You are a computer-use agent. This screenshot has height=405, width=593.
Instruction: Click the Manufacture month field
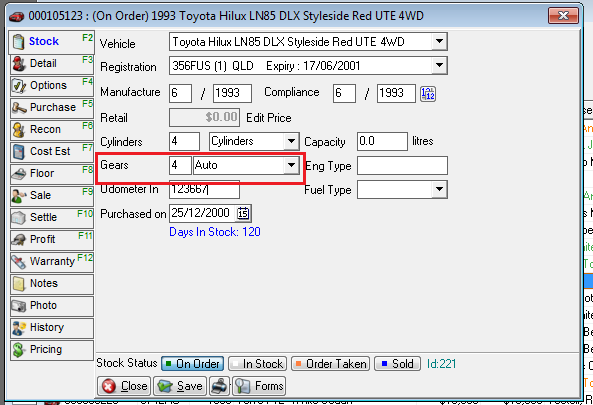tap(180, 93)
